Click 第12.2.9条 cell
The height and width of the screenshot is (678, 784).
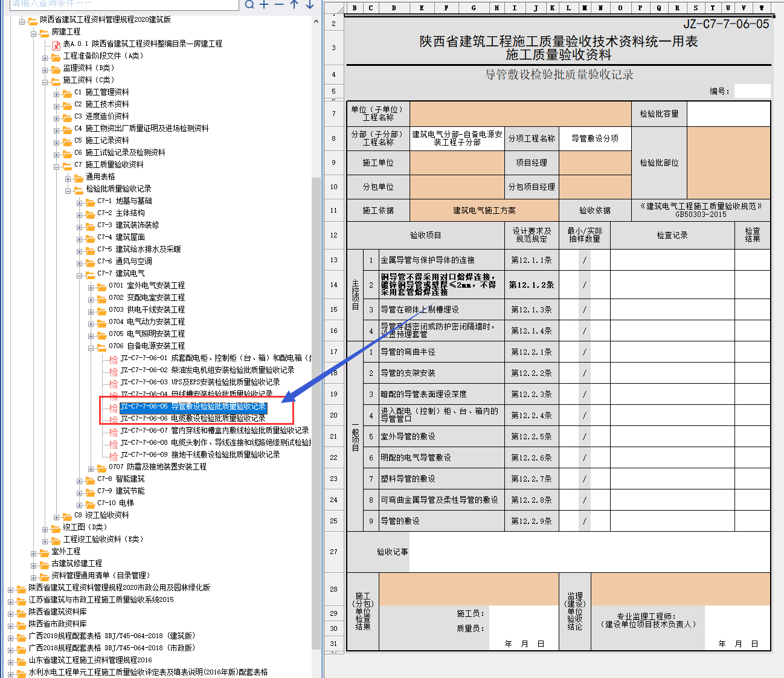click(532, 521)
